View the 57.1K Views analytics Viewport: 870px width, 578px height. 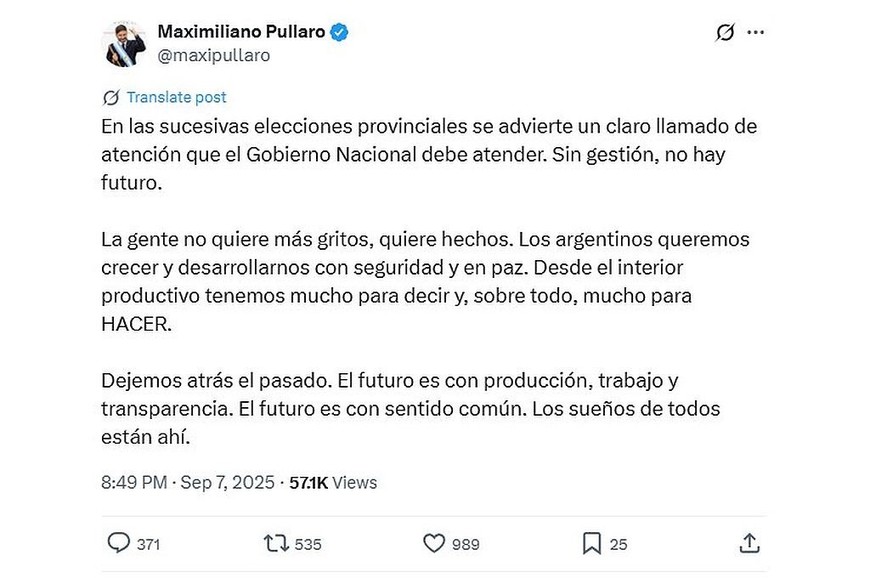[x=333, y=482]
